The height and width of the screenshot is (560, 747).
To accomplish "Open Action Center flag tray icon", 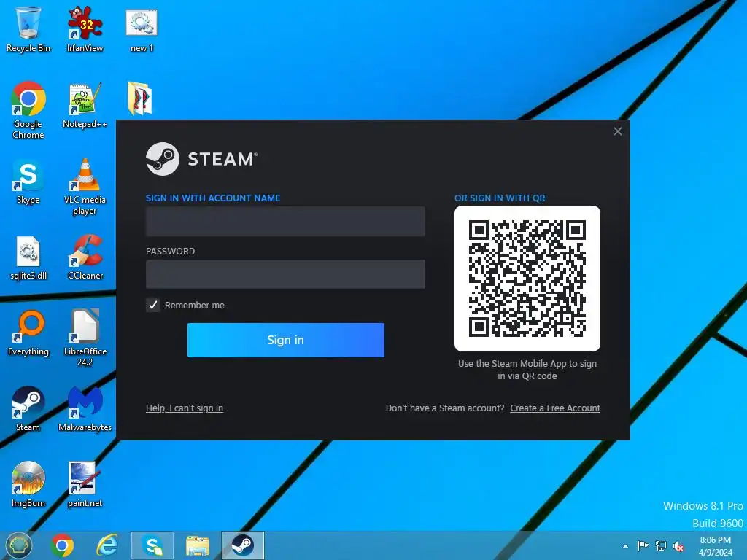I will (x=643, y=546).
